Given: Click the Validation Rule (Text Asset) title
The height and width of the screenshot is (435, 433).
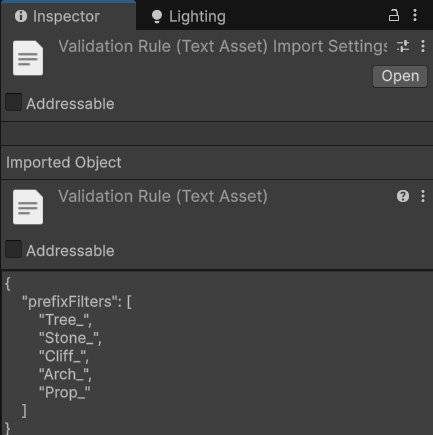Looking at the screenshot, I should click(163, 196).
